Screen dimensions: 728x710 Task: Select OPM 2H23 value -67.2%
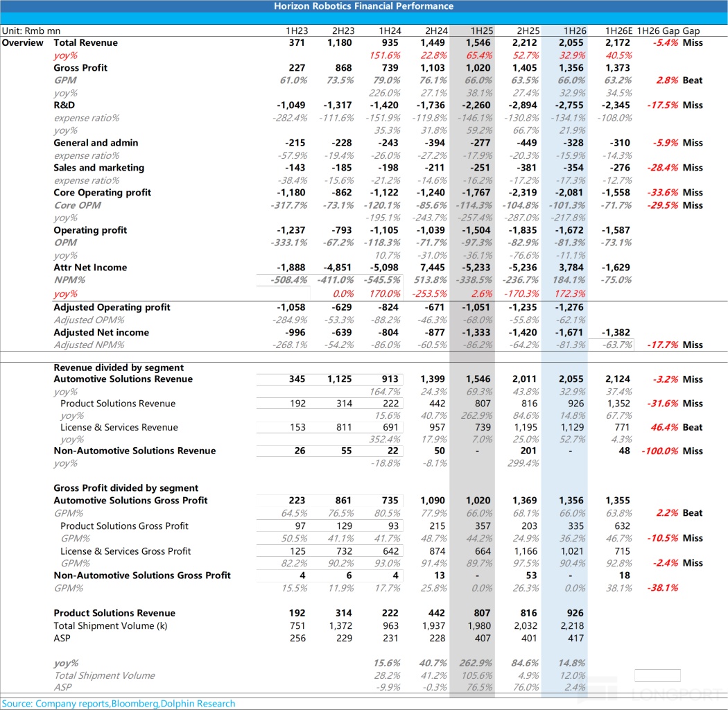click(338, 243)
